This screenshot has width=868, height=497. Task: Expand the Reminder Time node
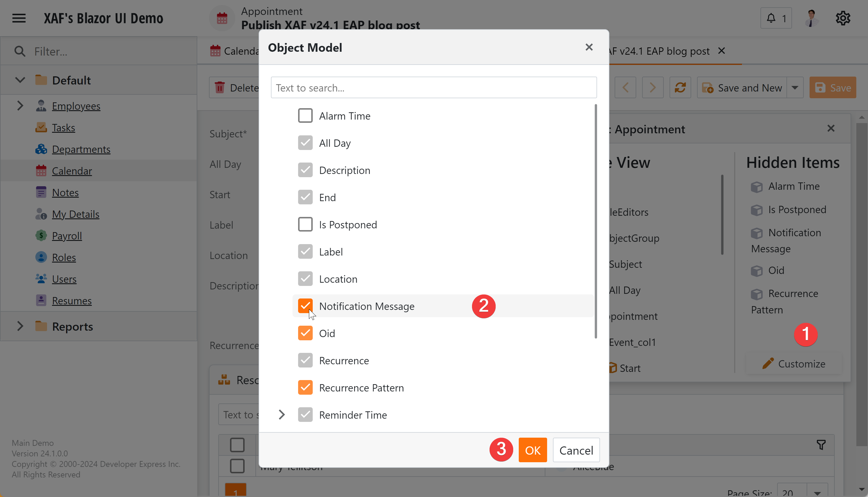click(x=281, y=415)
